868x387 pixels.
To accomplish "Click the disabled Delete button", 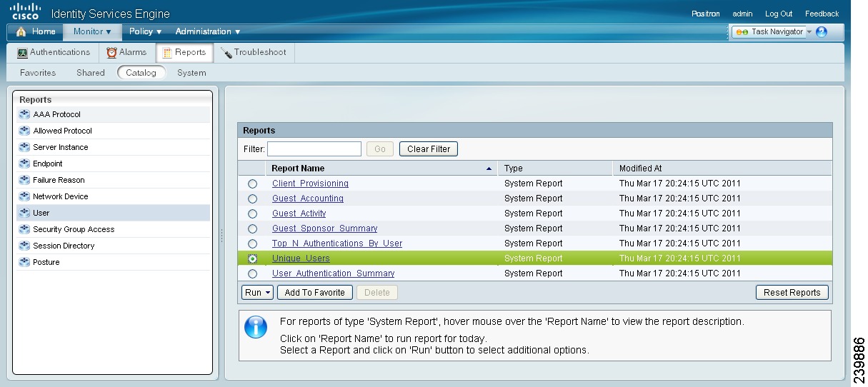I will (x=377, y=293).
